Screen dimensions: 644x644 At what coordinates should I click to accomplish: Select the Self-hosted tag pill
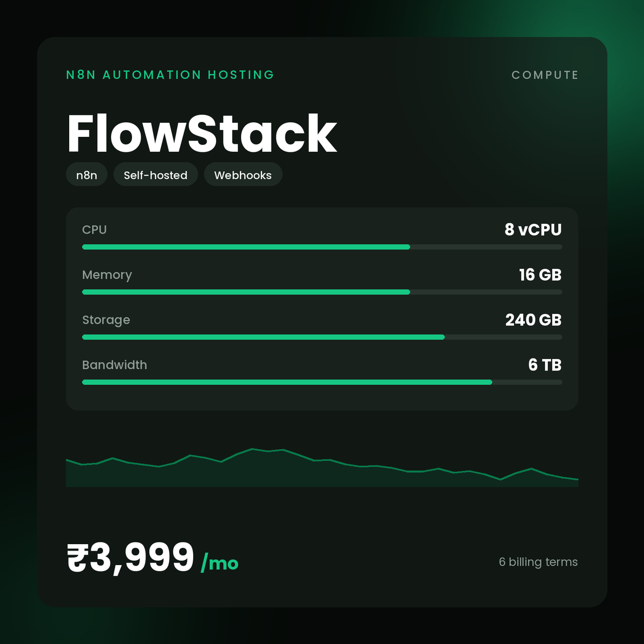[x=156, y=174]
